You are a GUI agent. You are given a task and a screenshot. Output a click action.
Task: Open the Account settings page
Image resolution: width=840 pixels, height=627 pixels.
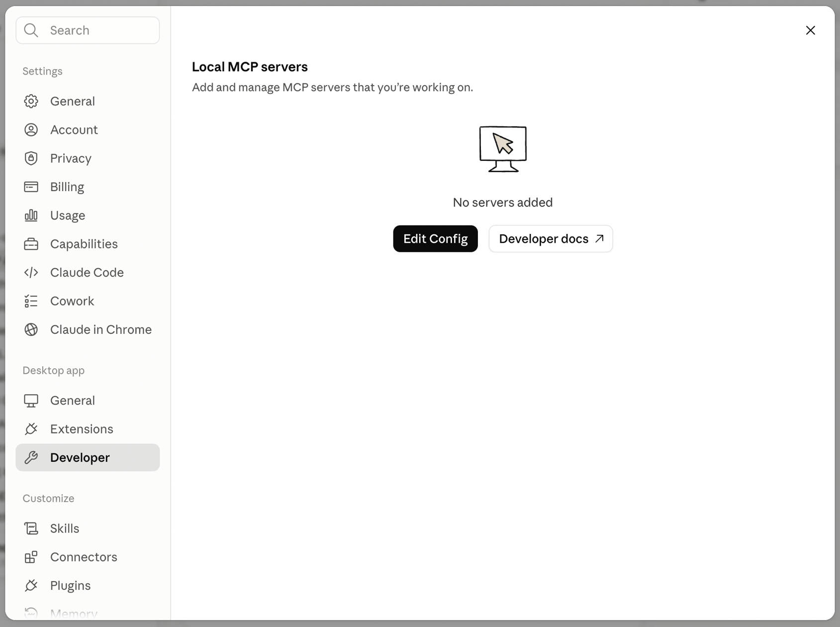pyautogui.click(x=88, y=130)
